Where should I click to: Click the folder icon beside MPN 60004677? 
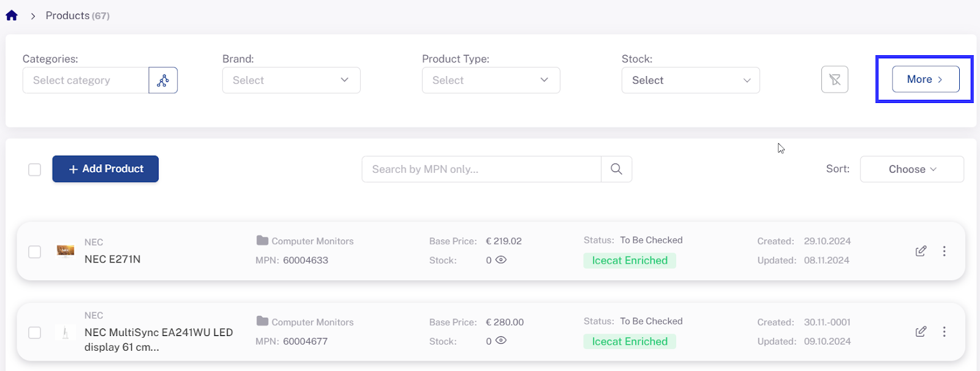pos(262,321)
